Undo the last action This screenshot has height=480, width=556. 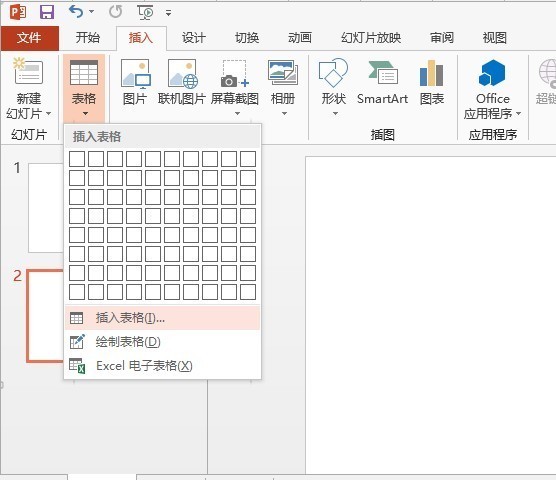point(76,12)
